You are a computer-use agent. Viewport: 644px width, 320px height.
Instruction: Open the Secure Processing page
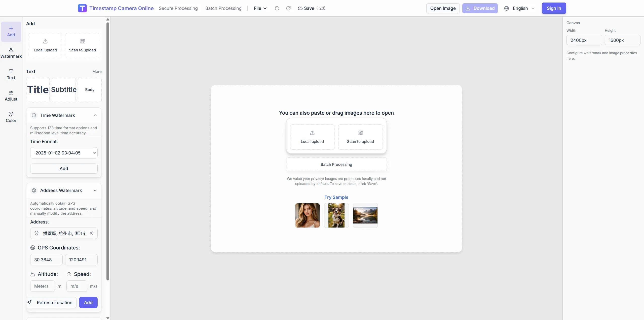pos(178,8)
